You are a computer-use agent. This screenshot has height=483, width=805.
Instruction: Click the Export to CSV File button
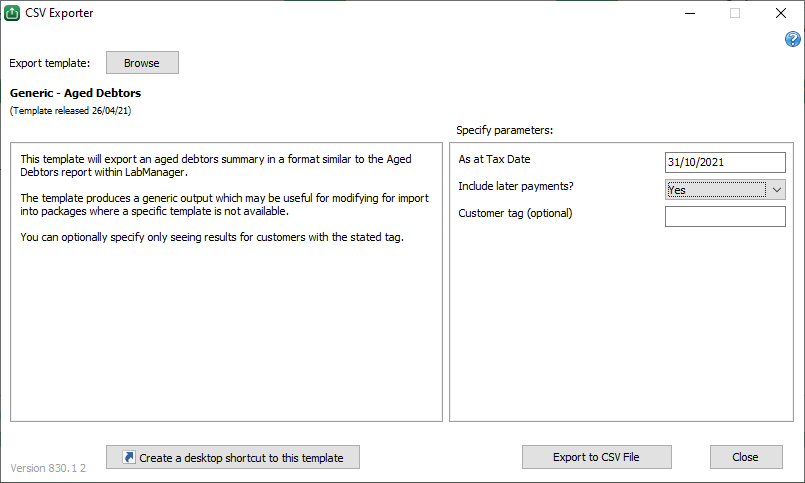[x=596, y=457]
